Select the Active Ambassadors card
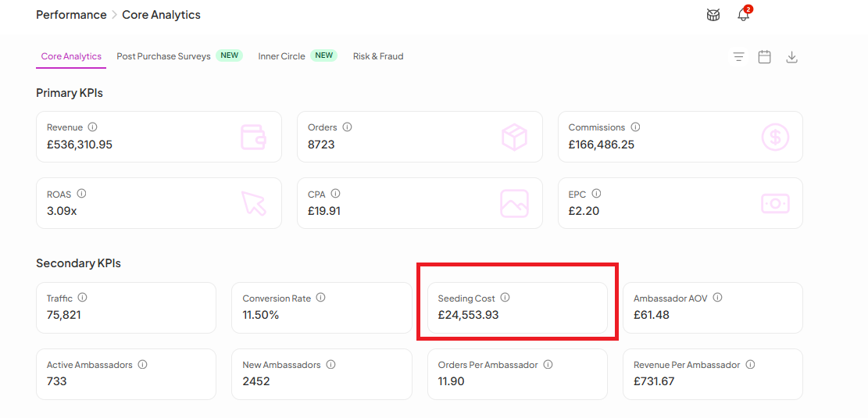Viewport: 868px width, 418px height. [127, 374]
